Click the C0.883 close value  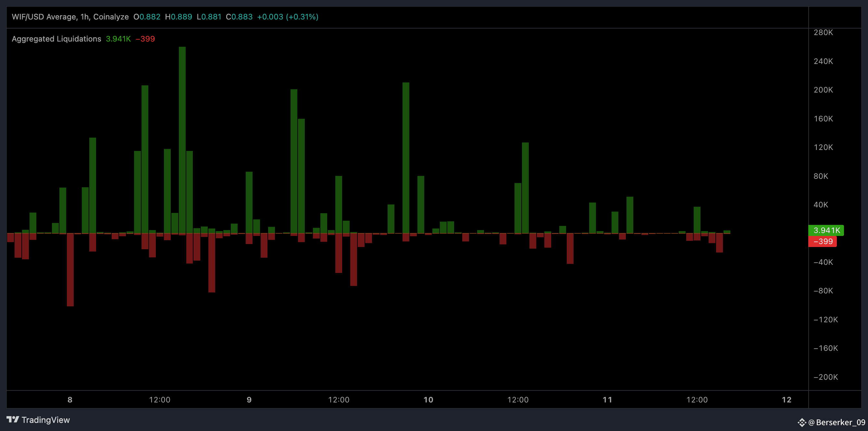239,17
